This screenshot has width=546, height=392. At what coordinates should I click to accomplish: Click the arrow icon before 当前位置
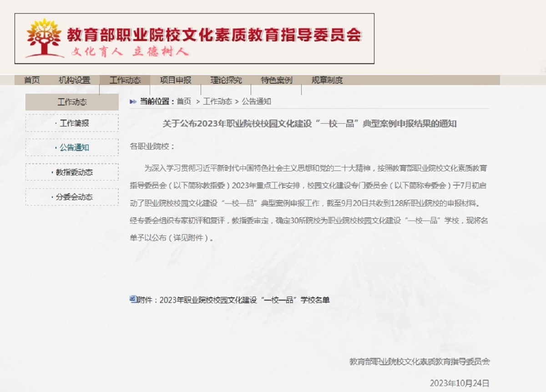133,101
